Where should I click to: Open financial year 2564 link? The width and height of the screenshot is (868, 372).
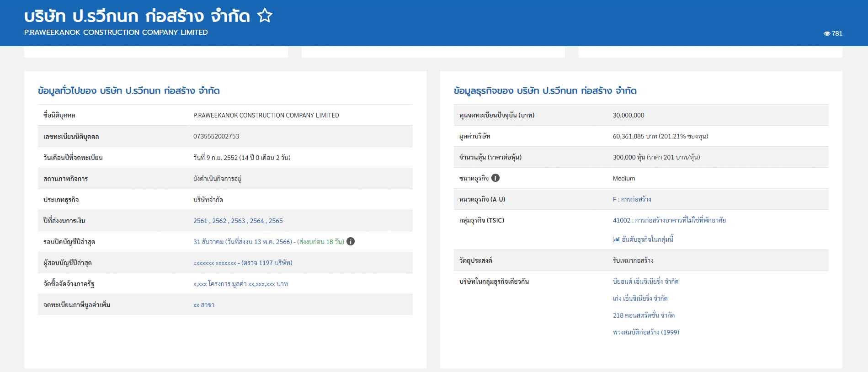point(256,221)
